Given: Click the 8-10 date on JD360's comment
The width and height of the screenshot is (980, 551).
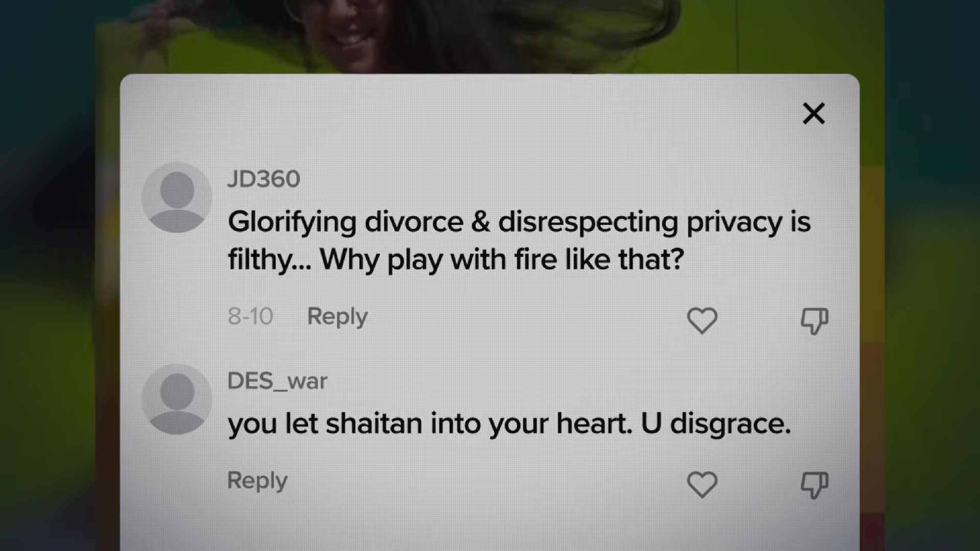Looking at the screenshot, I should pyautogui.click(x=250, y=316).
